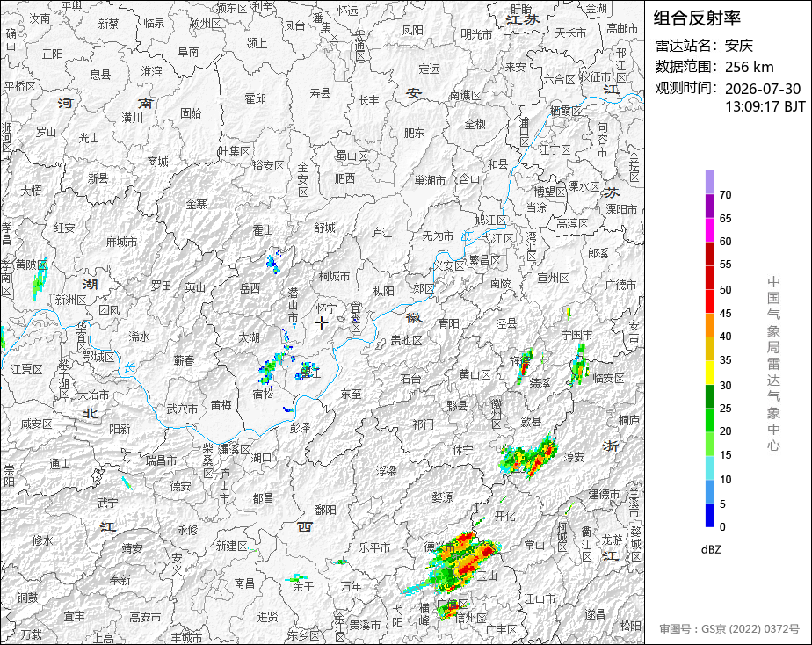812x645 pixels.
Task: Click the 舒城 map label
Action: 324,228
